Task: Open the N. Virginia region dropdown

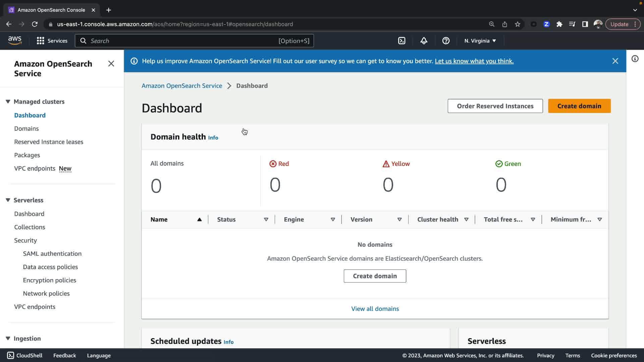Action: click(x=480, y=41)
